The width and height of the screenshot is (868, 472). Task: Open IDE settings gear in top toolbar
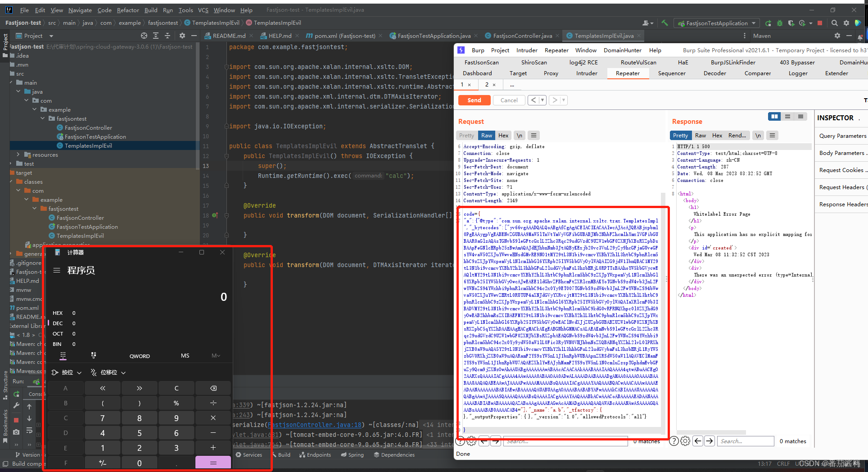(846, 23)
